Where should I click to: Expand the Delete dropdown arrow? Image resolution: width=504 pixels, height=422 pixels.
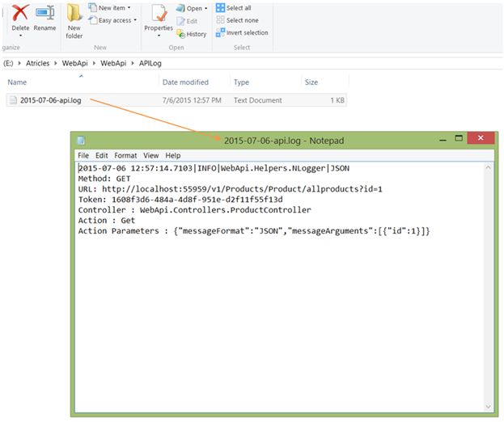click(20, 36)
